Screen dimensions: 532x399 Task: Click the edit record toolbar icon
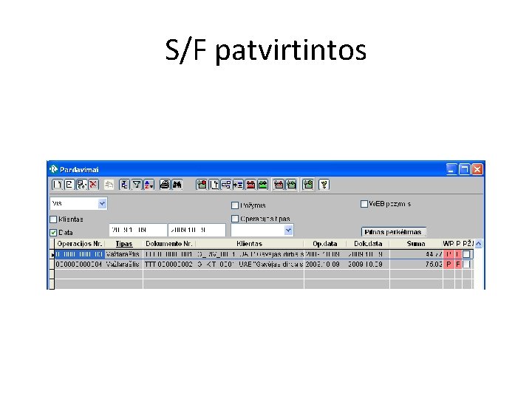pyautogui.click(x=69, y=185)
